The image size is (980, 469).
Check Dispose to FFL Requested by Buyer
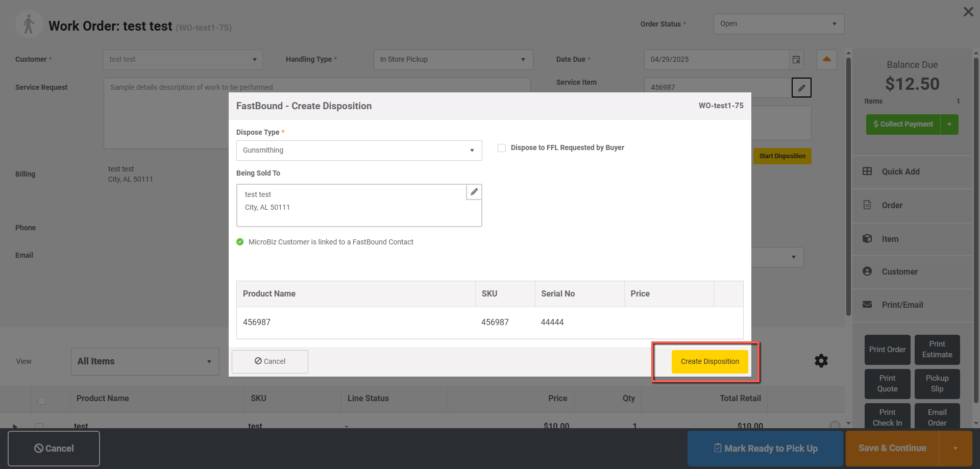pos(502,147)
